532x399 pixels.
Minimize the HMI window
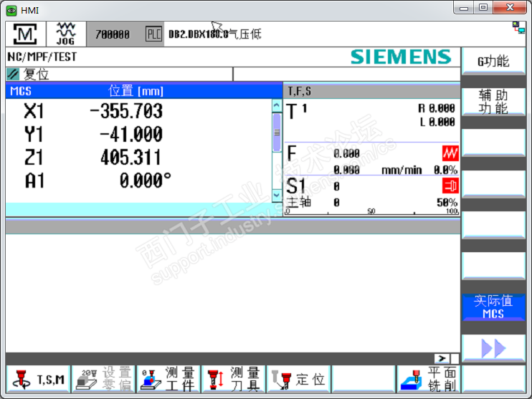(464, 7)
